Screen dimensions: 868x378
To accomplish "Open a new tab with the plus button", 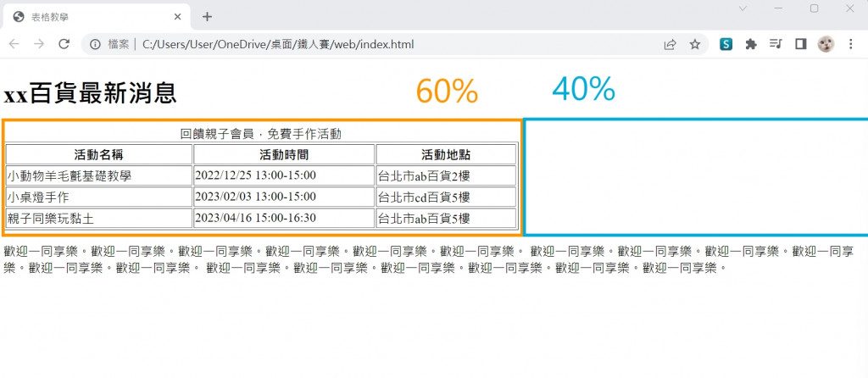I will click(x=207, y=17).
